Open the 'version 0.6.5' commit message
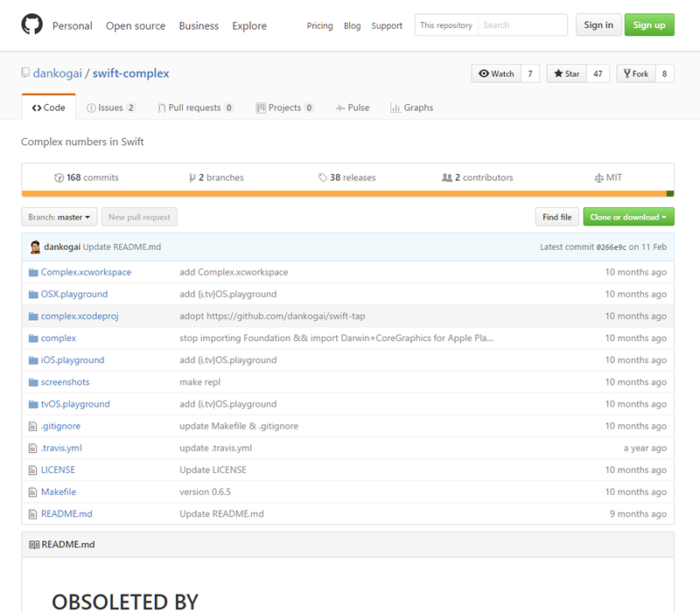700x613 pixels. (205, 491)
